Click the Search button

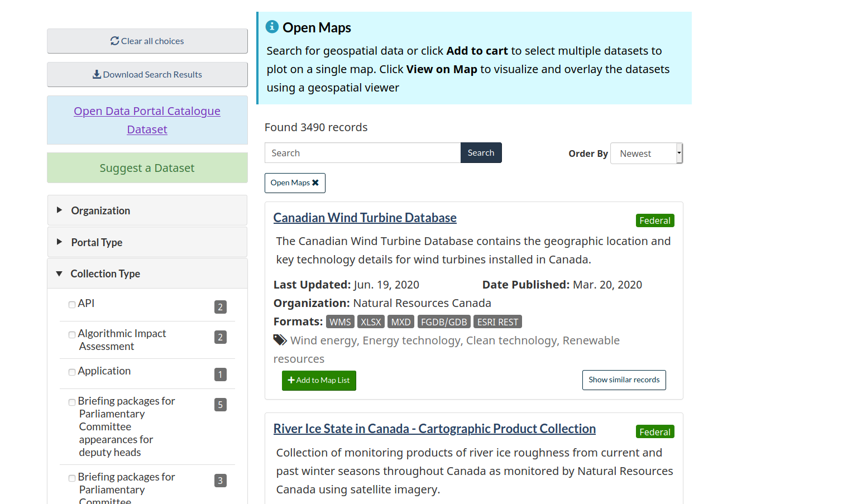481,153
